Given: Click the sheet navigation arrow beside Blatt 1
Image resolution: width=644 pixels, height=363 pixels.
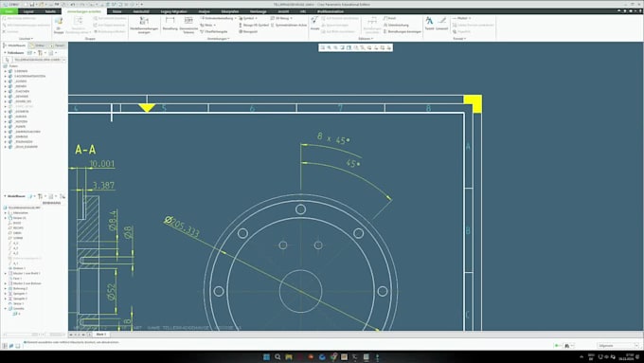Looking at the screenshot, I should (x=83, y=335).
